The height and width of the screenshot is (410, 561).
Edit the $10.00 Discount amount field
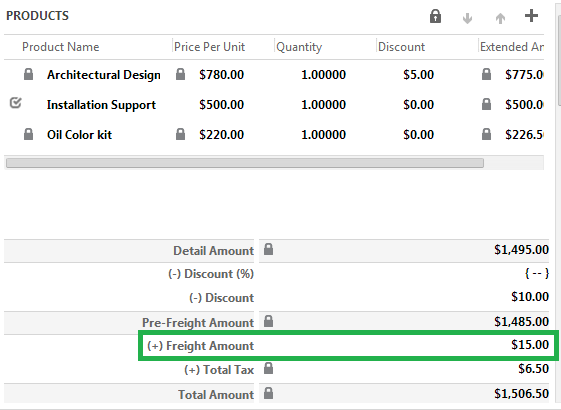(x=403, y=297)
